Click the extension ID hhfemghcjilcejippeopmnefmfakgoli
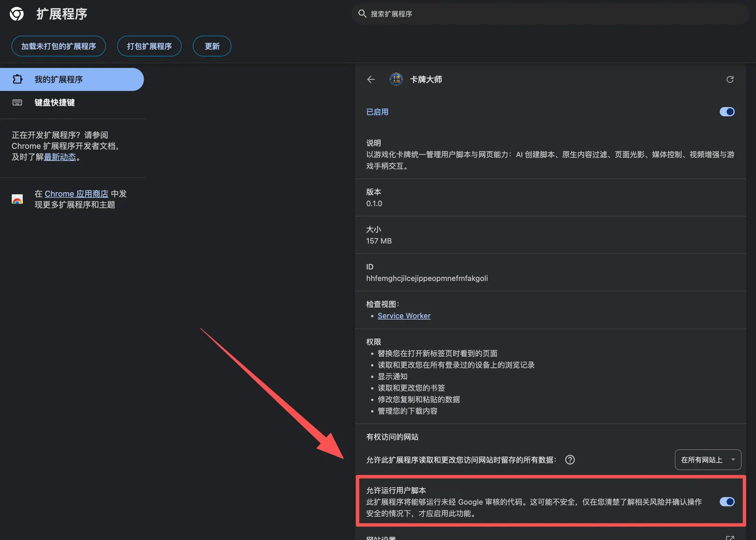Viewport: 756px width, 540px height. (427, 278)
